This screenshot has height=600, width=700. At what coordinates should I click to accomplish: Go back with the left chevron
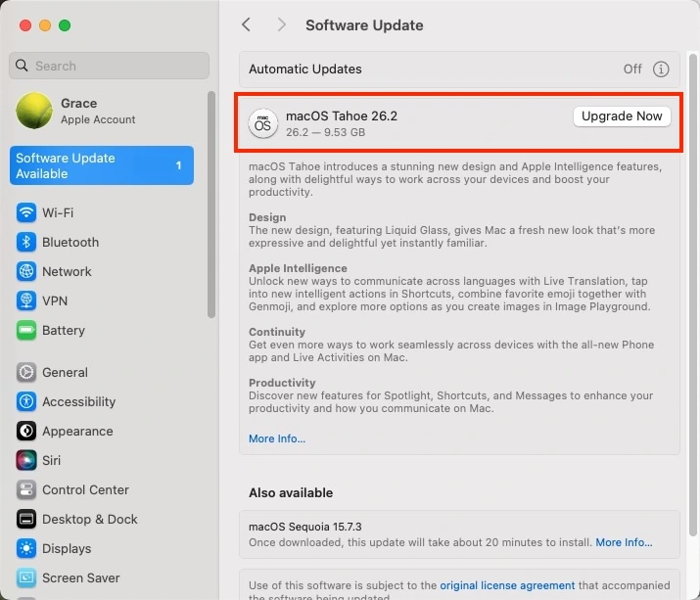(246, 24)
